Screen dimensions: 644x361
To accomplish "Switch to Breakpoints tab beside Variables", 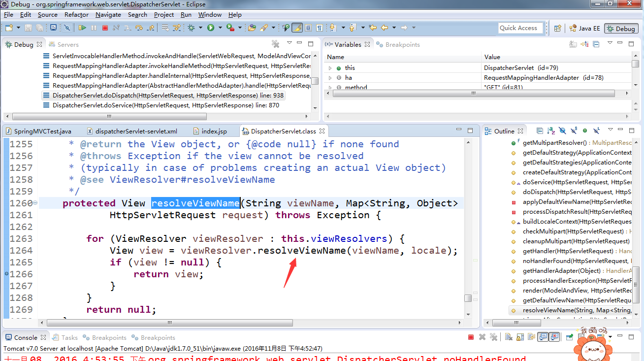I will click(398, 44).
